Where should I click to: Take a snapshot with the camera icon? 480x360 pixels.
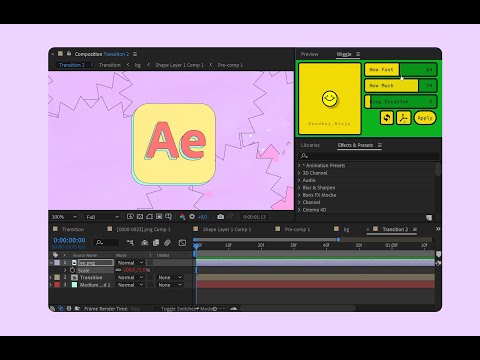[221, 217]
